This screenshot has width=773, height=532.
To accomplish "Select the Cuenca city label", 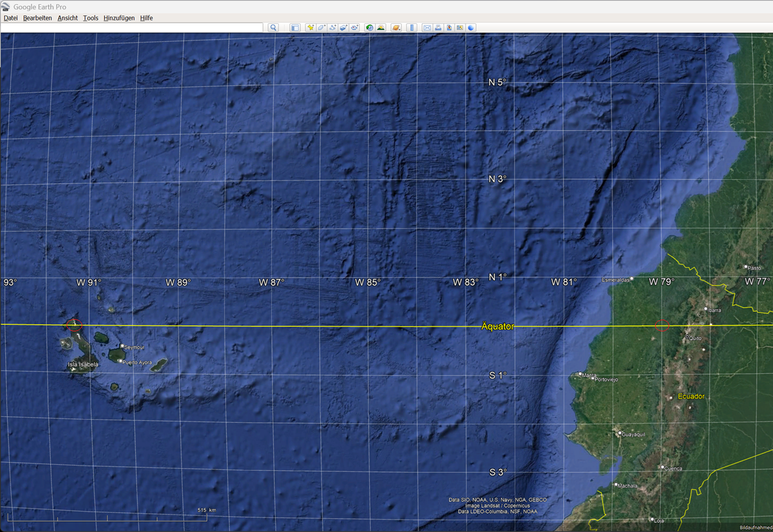I will pos(673,469).
